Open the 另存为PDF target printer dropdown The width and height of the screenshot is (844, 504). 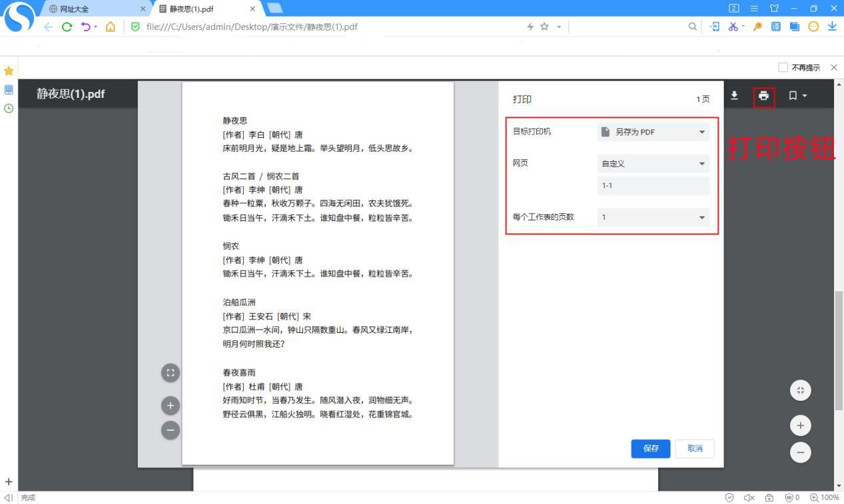[652, 132]
